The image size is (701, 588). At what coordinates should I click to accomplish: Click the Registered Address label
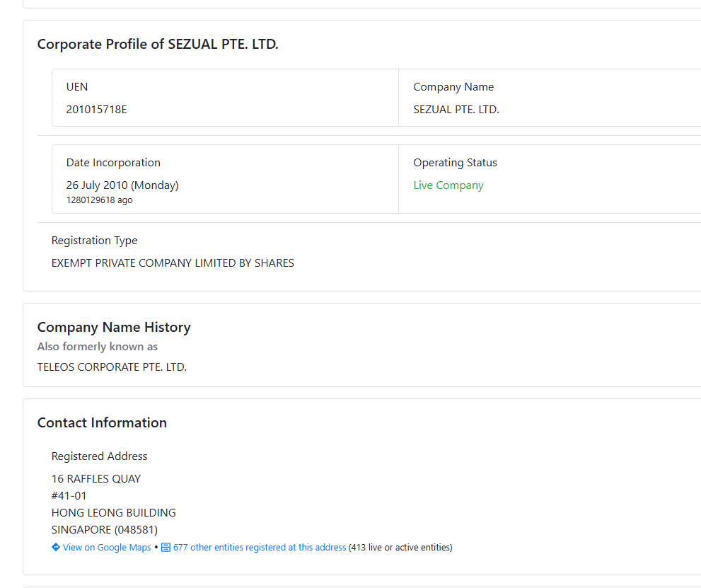[99, 456]
